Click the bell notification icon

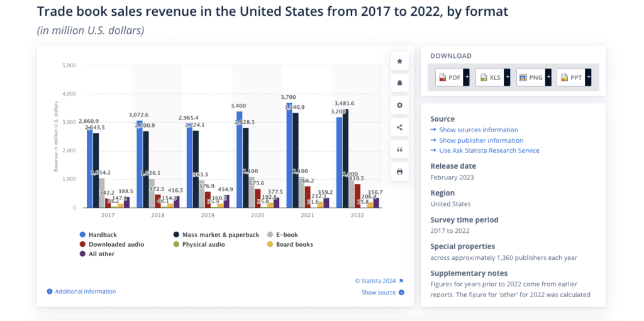click(x=399, y=83)
